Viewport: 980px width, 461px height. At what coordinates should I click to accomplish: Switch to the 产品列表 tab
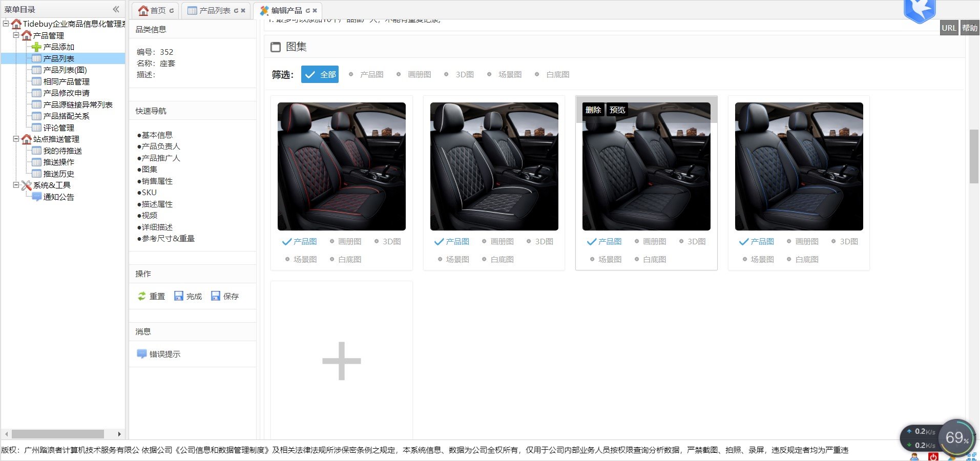(x=214, y=11)
